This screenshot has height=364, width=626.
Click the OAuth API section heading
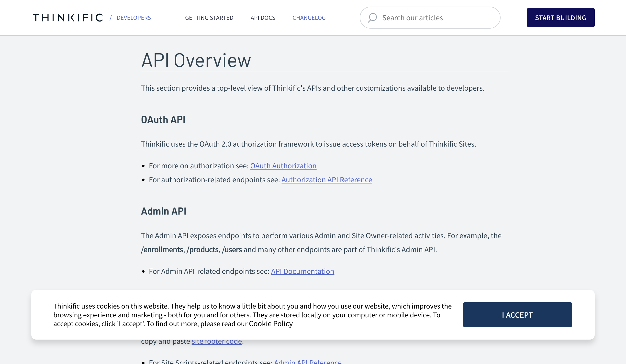tap(163, 120)
